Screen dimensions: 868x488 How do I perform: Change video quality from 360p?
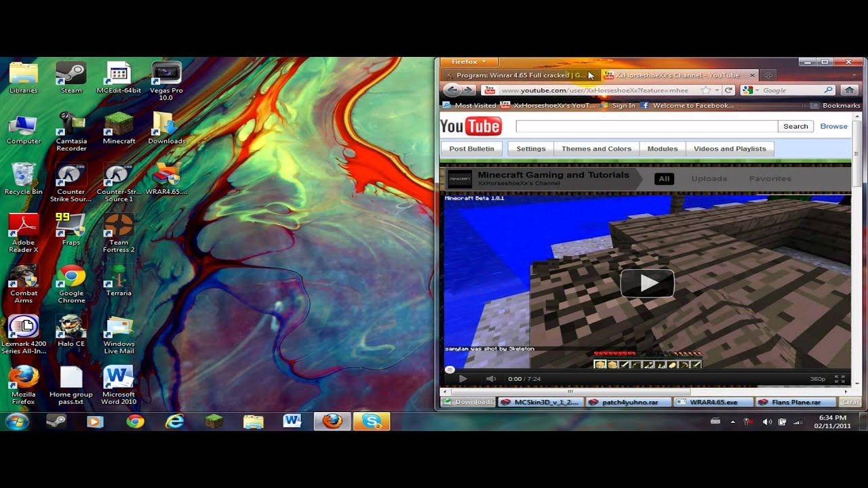(818, 379)
